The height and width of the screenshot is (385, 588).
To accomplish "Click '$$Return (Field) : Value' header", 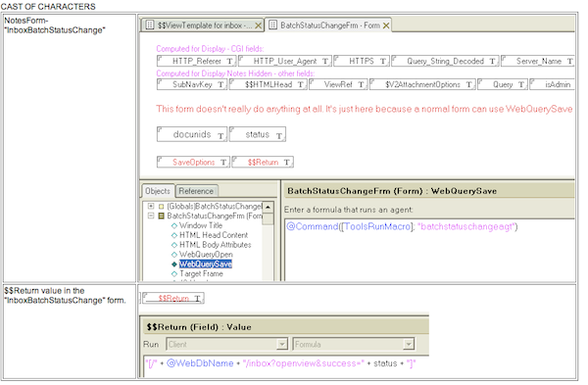I will (199, 327).
